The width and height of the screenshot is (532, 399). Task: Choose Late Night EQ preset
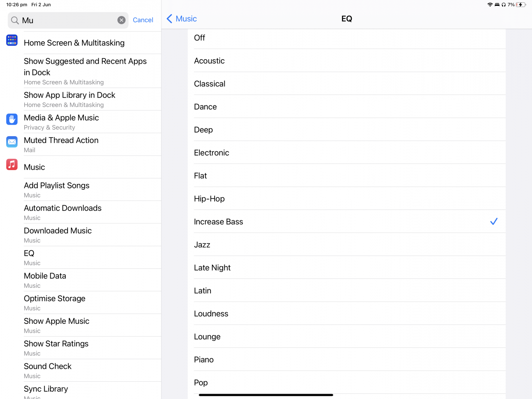[346, 267]
